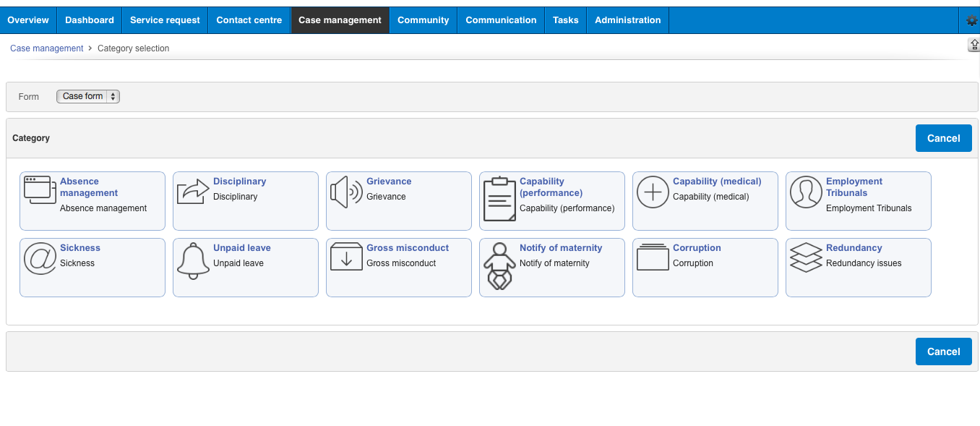Select the Gross misconduct download-box icon

[346, 258]
